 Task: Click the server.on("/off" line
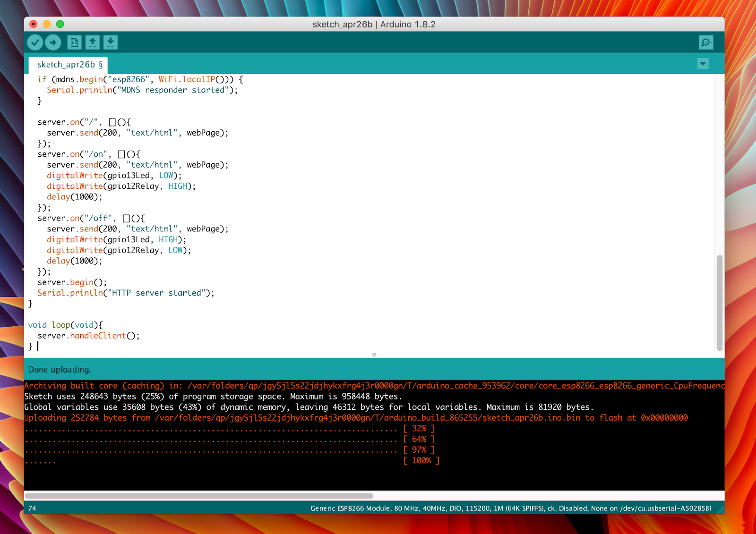[x=91, y=218]
